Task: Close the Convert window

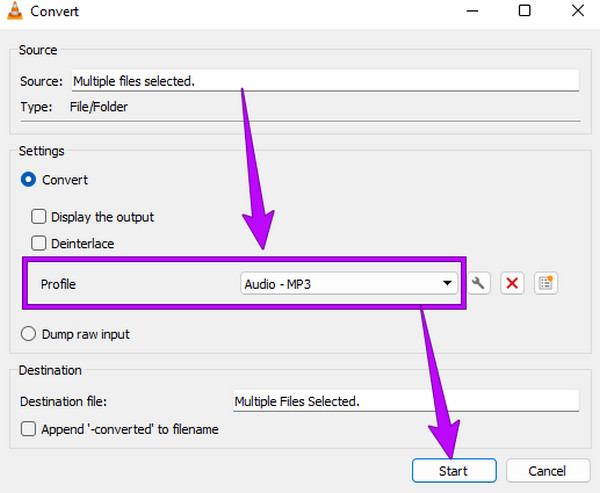Action: 578,11
